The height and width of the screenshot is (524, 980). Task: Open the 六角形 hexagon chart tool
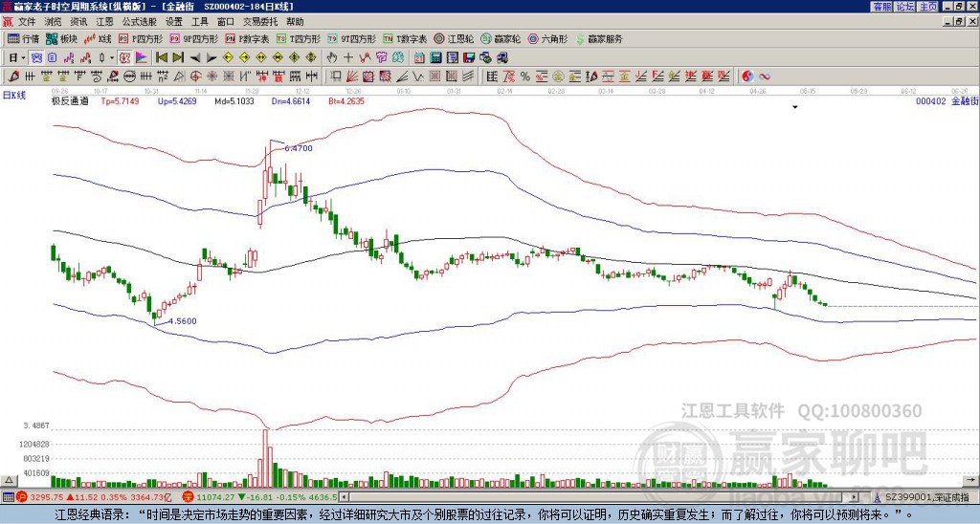point(548,38)
